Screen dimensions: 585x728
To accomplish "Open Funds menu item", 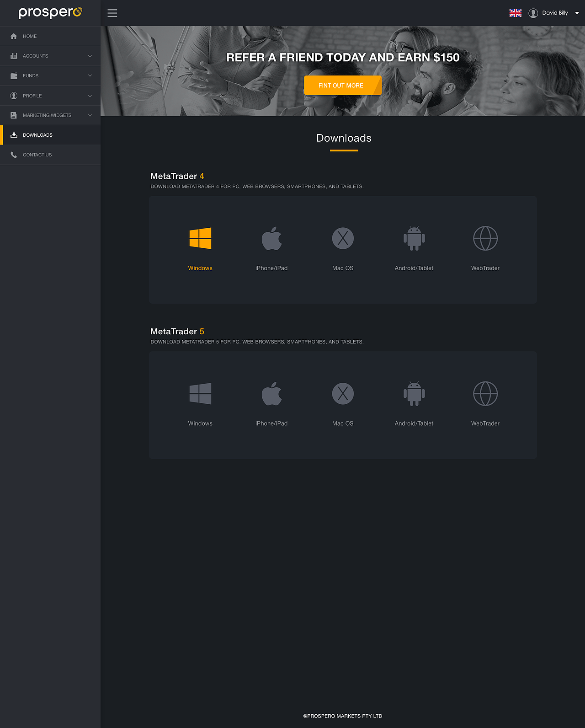I will pyautogui.click(x=50, y=75).
